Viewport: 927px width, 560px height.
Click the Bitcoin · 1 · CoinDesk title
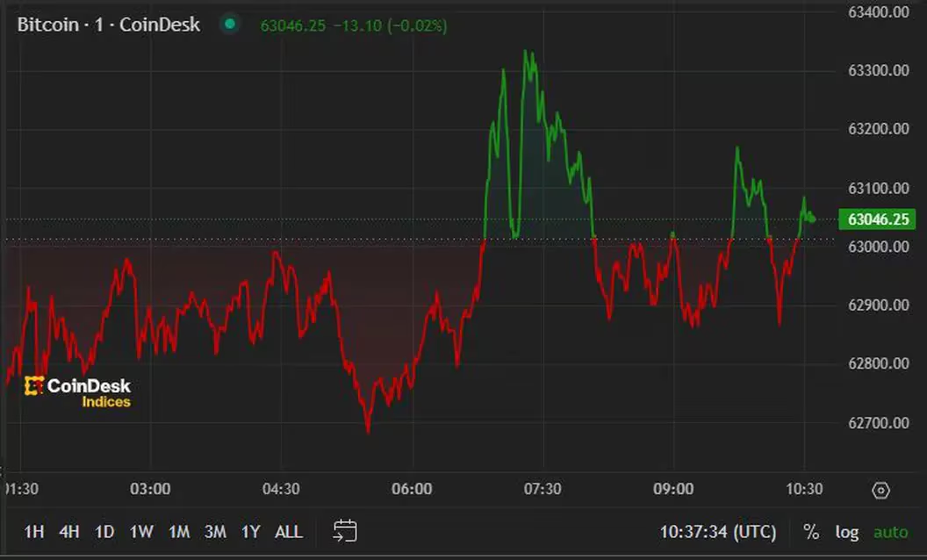[x=109, y=25]
